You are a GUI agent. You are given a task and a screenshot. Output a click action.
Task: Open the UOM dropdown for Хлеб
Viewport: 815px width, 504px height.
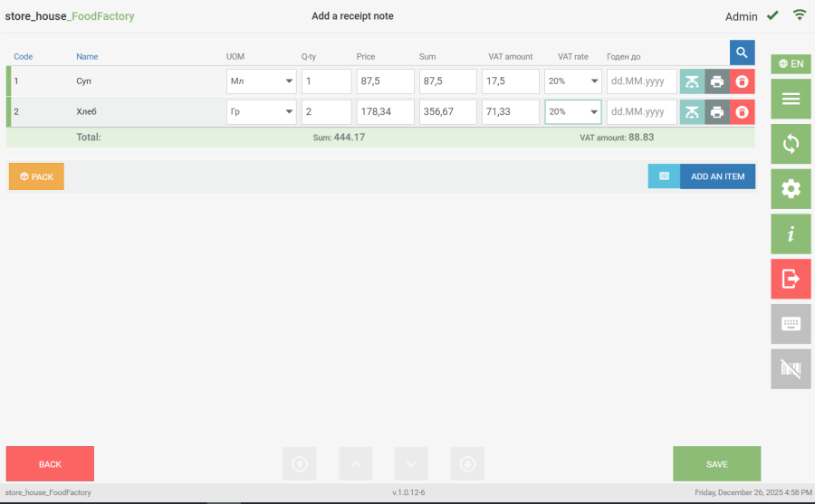[x=262, y=112]
